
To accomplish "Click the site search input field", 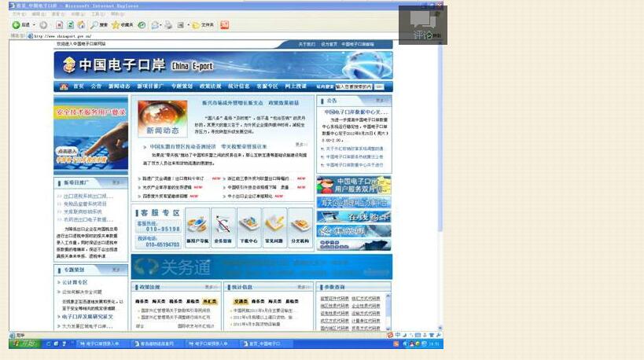I will click(354, 86).
